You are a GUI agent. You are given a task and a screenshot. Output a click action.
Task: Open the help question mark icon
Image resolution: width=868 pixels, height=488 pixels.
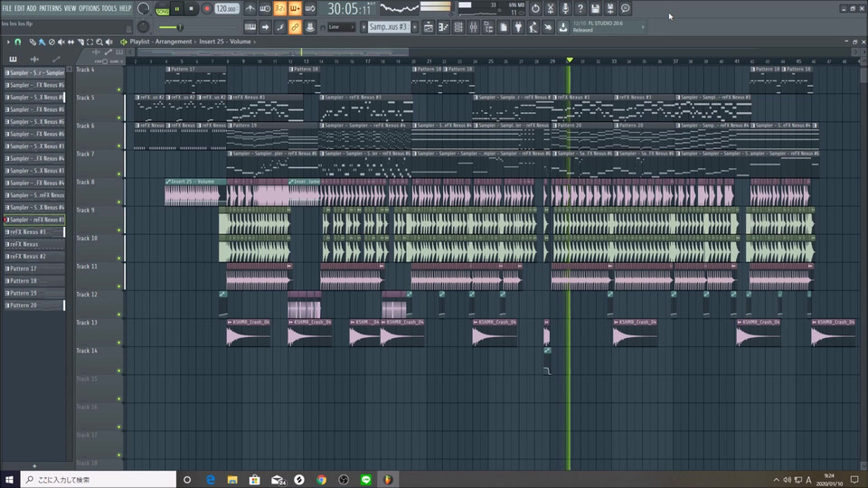point(580,9)
